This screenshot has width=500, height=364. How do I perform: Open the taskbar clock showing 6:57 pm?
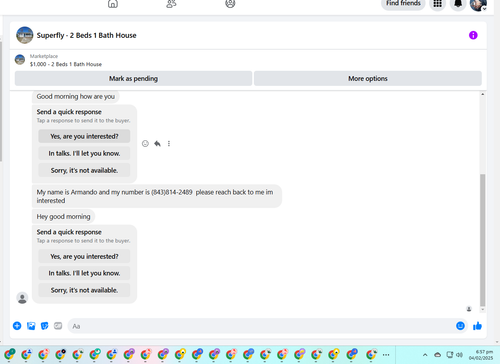tap(481, 355)
